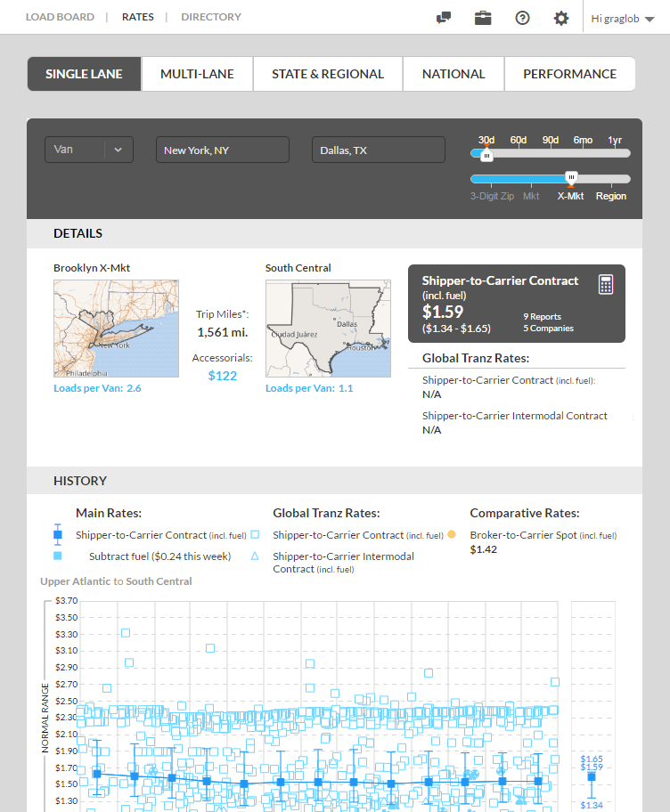Open the settings gear icon
Screen dimensions: 670x812
561,19
